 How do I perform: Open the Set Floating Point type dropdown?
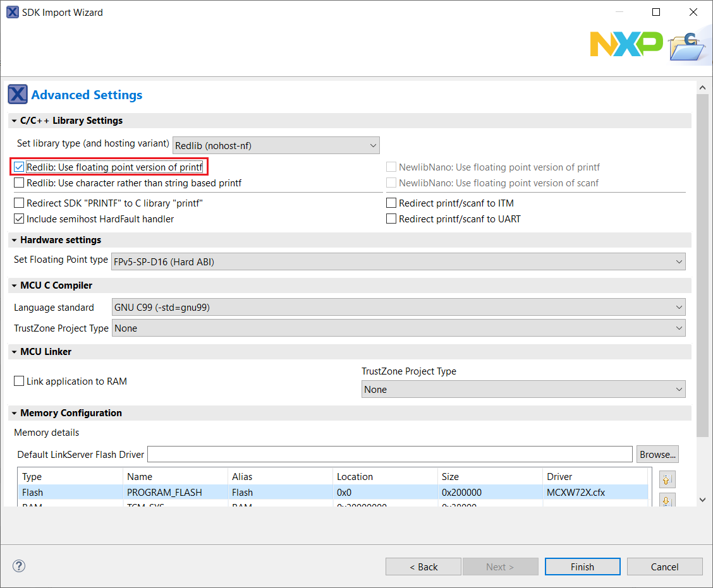(398, 261)
